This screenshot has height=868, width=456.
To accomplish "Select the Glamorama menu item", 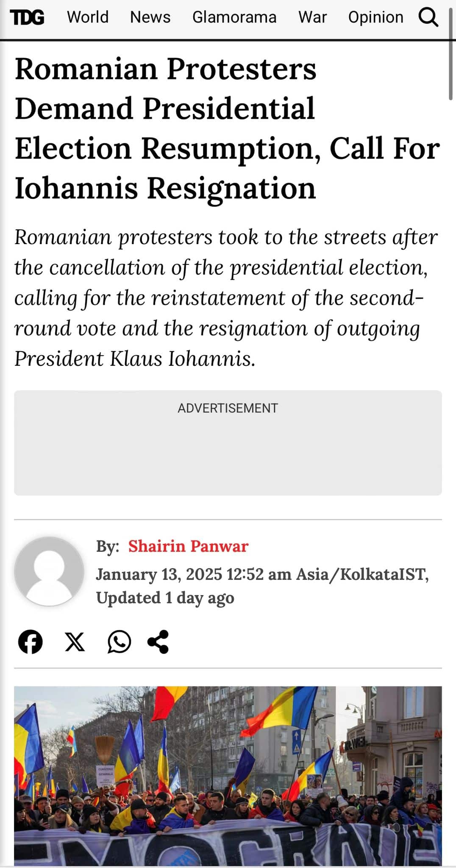I will point(234,17).
